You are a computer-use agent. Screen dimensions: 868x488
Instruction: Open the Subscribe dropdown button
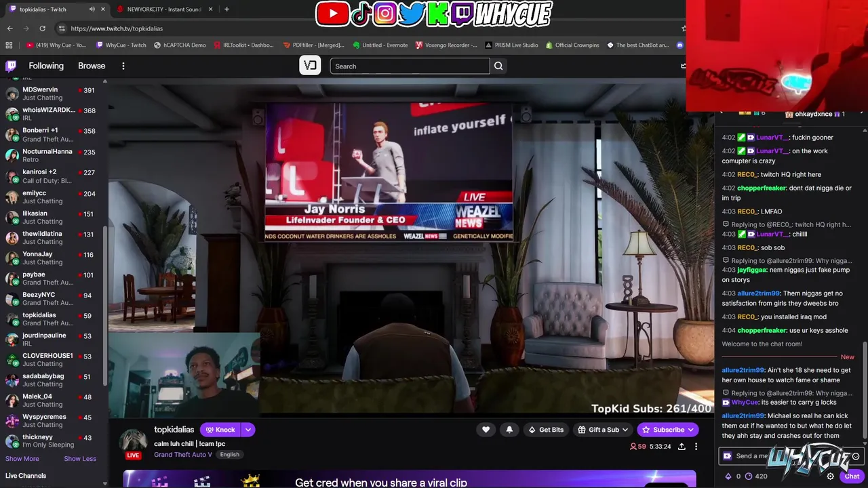pyautogui.click(x=668, y=430)
